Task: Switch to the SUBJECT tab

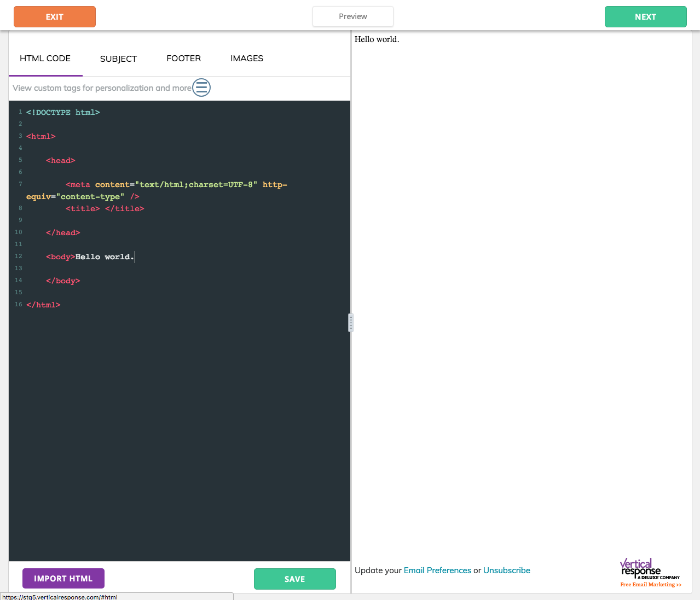Action: pos(119,59)
